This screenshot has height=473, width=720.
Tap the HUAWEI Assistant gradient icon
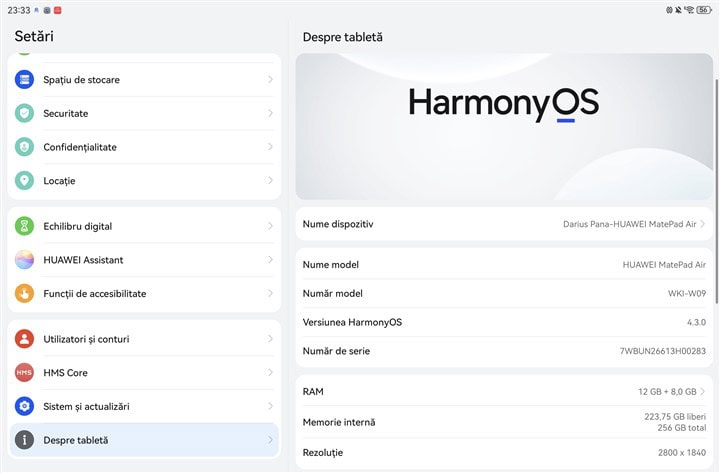pyautogui.click(x=24, y=259)
